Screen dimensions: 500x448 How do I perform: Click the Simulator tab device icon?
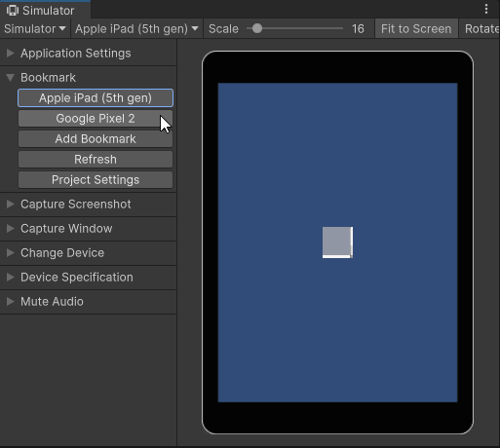(x=13, y=11)
